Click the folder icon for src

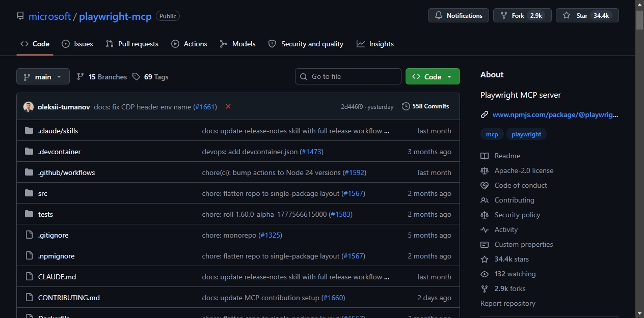[29, 193]
